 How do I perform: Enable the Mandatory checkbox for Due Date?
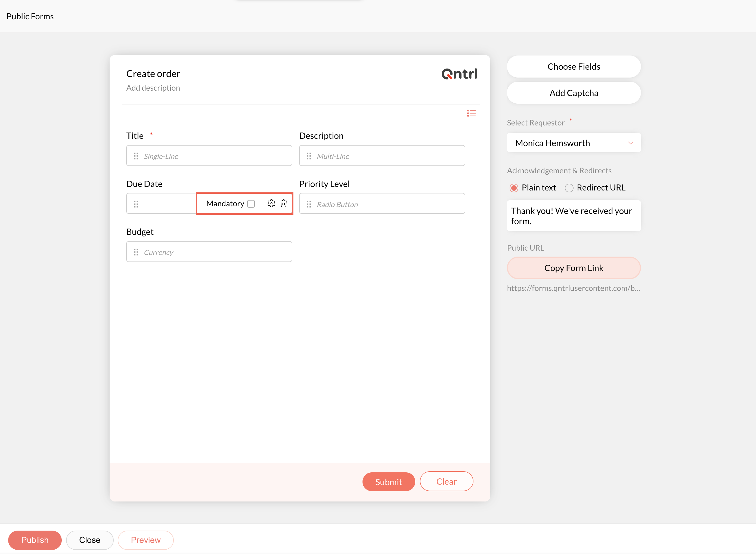click(251, 204)
